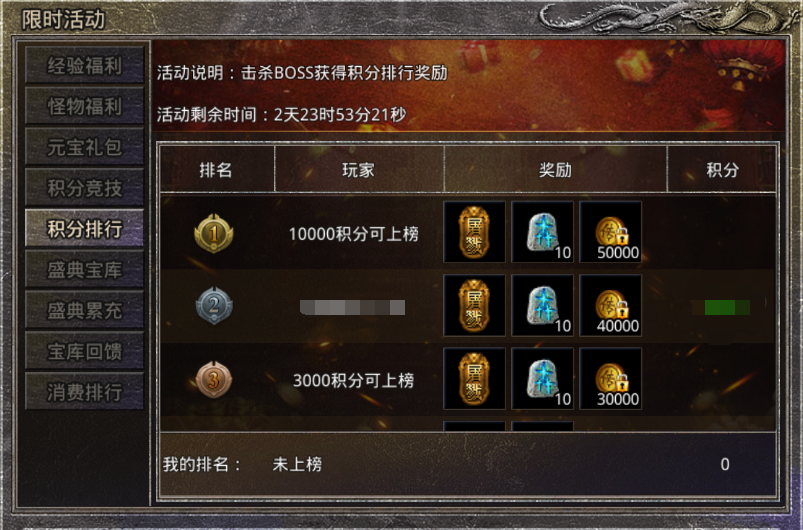
Task: Click the 50000 locked coin reward
Action: coord(610,232)
